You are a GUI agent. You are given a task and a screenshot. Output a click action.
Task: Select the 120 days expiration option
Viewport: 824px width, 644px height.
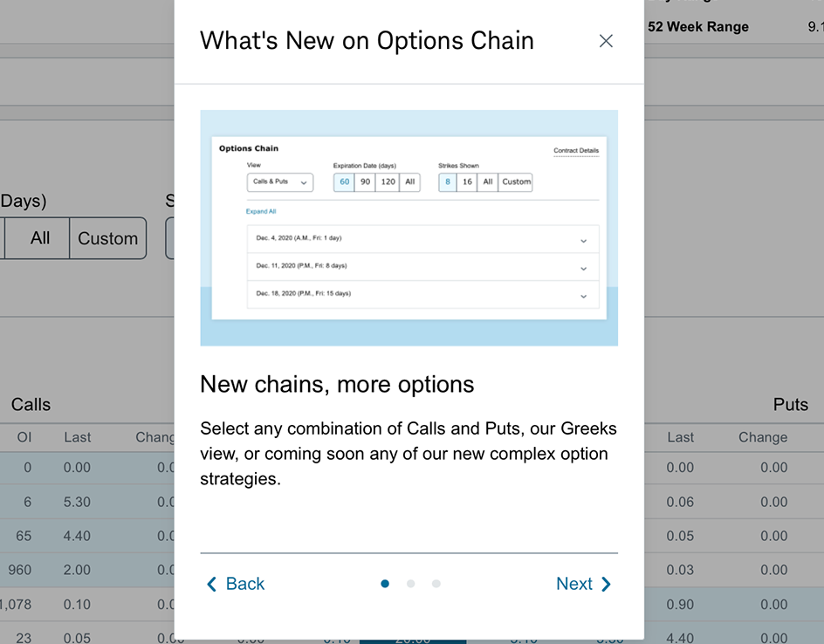click(x=388, y=182)
